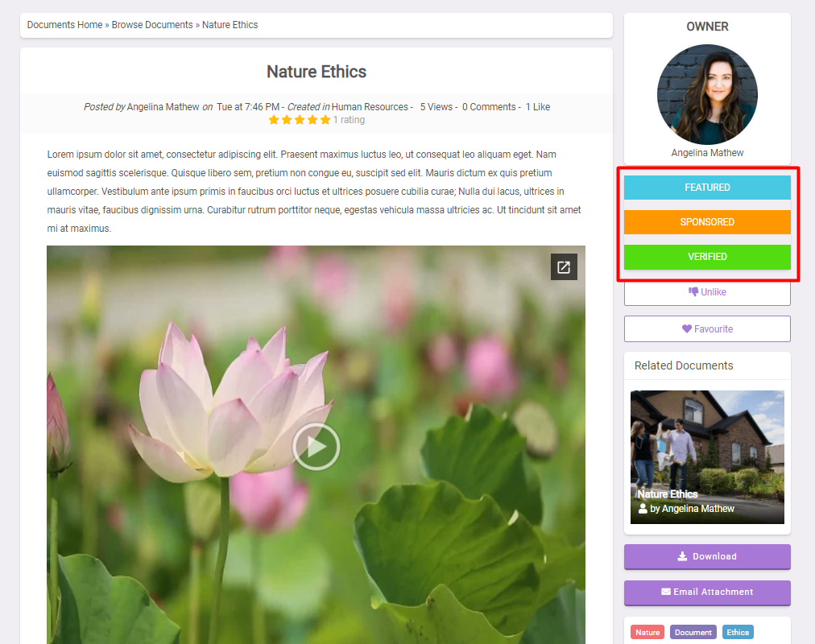
Task: Click the Download button label
Action: tap(714, 556)
